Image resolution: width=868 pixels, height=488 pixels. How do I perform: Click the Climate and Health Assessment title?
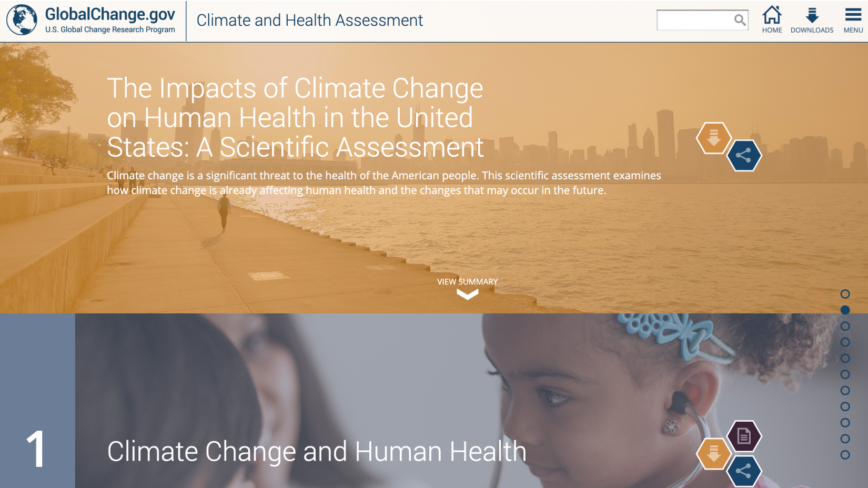pos(309,20)
